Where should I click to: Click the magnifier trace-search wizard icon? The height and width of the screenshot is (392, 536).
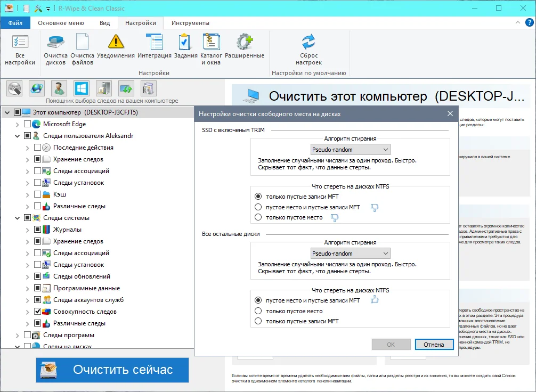14,88
